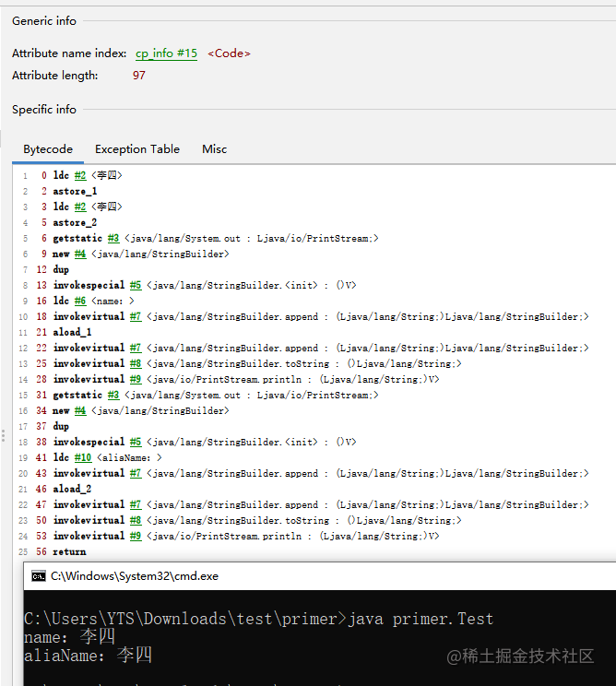Open #9 link at offset 28 println
This screenshot has height=686, width=616.
[136, 379]
